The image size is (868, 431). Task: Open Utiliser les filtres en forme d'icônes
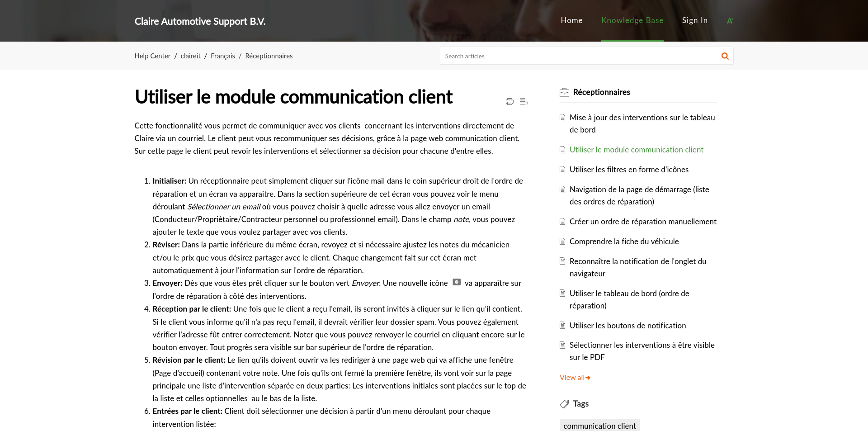pyautogui.click(x=629, y=170)
